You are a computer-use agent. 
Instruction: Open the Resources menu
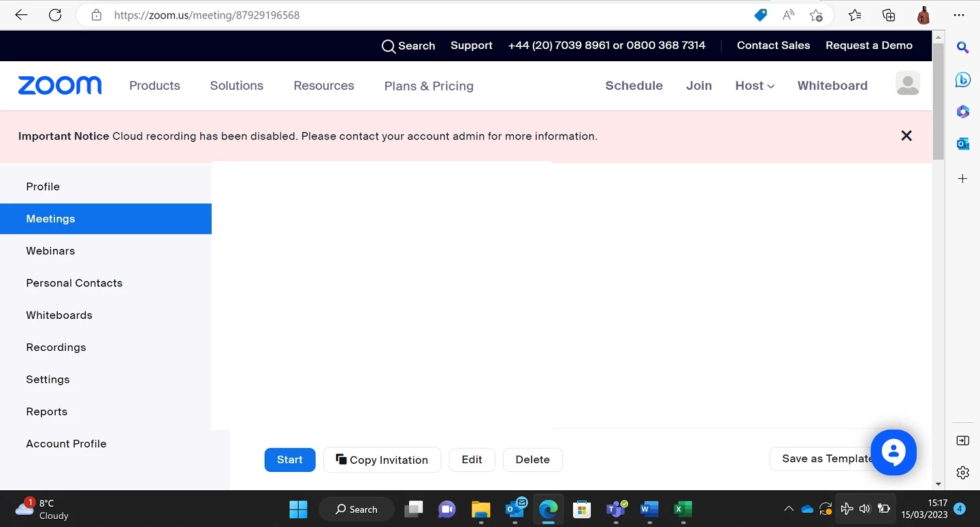click(x=324, y=86)
